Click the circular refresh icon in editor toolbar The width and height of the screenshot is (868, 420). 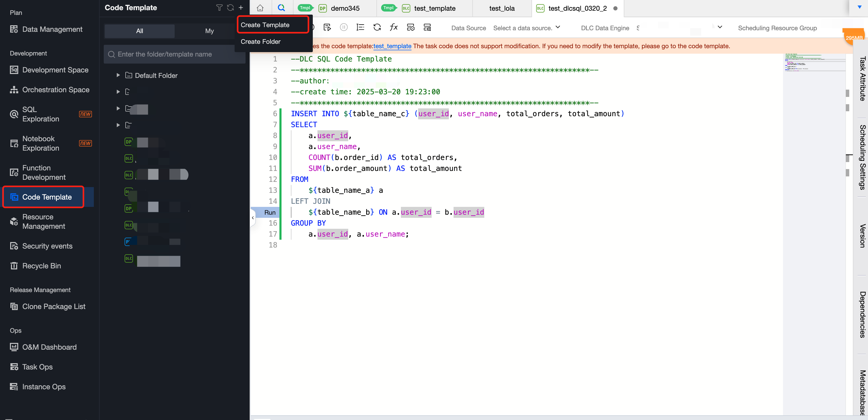(x=377, y=28)
